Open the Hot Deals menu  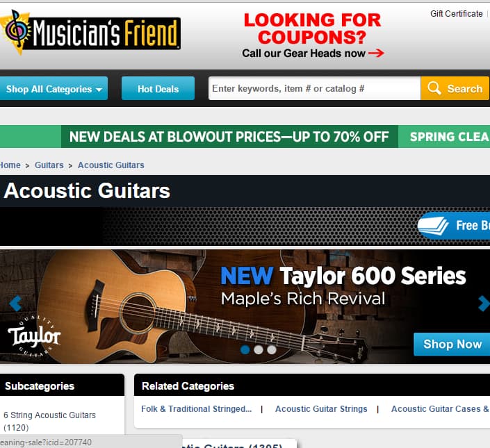[158, 89]
